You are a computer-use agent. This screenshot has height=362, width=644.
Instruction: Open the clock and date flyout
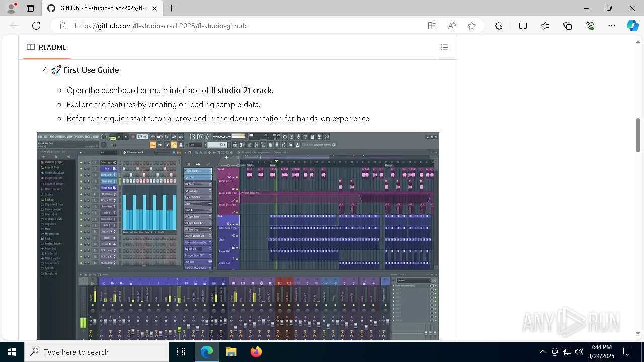tap(601, 352)
